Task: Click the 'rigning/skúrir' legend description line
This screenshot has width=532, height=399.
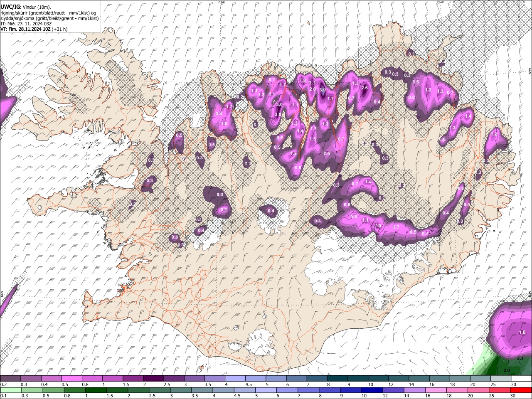Action: click(x=48, y=13)
